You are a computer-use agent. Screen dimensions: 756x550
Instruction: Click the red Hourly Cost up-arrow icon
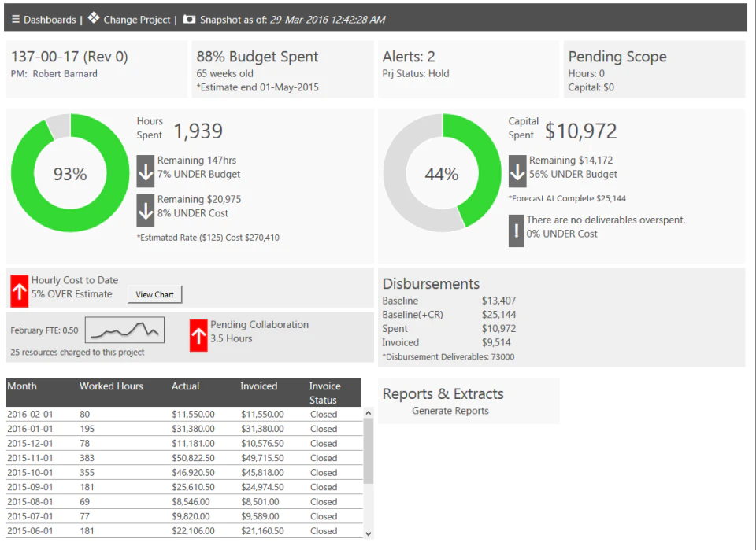pos(20,291)
